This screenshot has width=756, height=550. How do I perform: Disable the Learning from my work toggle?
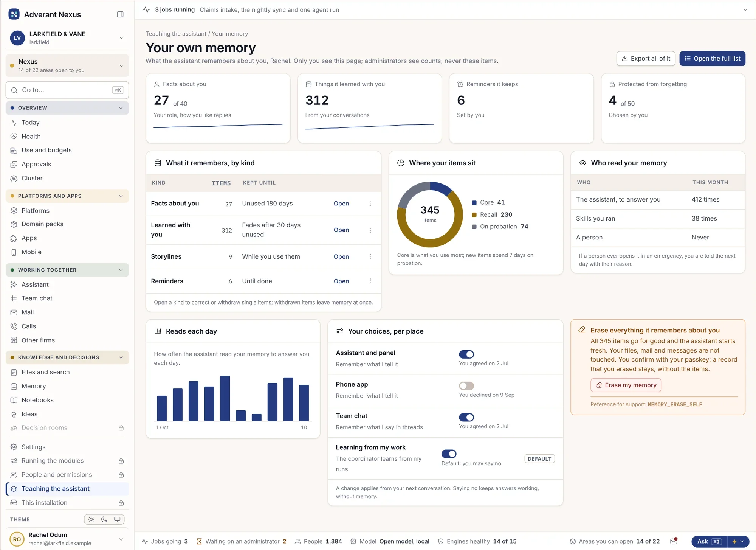(x=449, y=454)
